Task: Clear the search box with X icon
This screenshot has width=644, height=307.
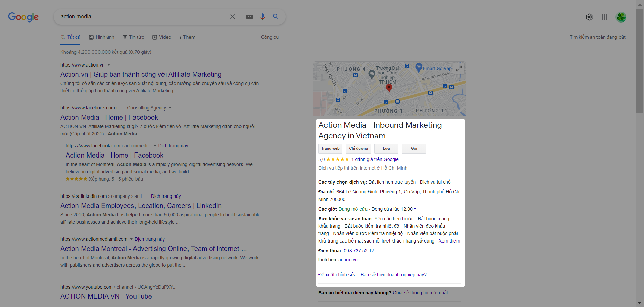Action: (232, 17)
